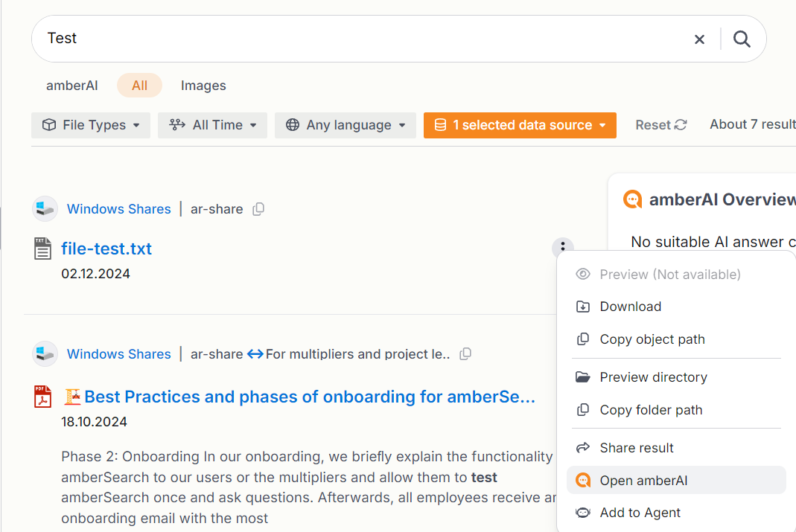Select Open amberAI in the menu
This screenshot has height=532, width=796.
pos(675,480)
